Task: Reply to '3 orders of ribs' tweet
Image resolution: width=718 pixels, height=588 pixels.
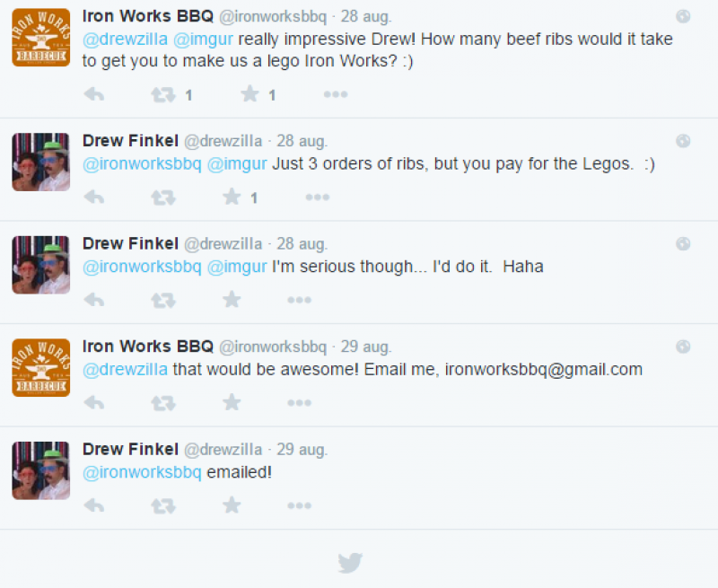Action: point(94,197)
